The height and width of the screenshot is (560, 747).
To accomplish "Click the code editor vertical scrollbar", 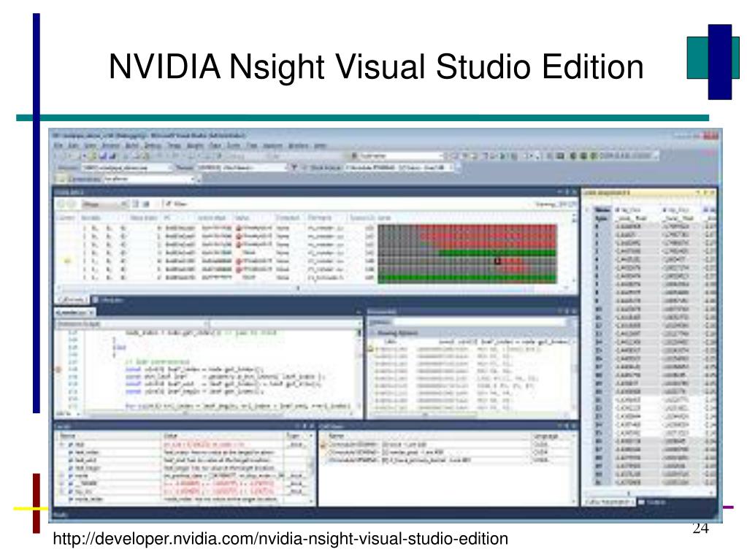I will (360, 369).
